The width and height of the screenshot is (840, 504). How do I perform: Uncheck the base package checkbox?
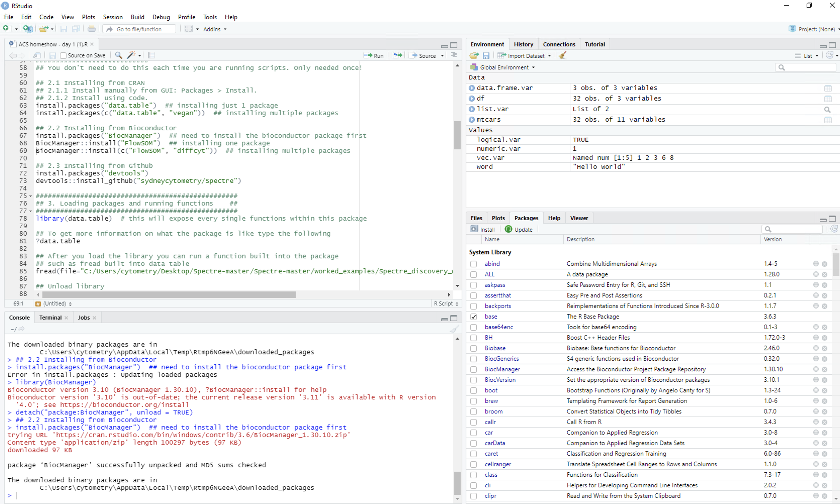pos(474,317)
